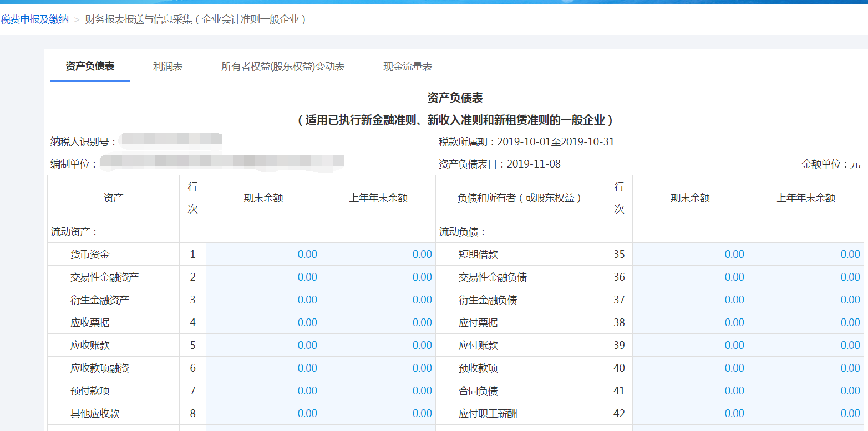This screenshot has width=868, height=431.
Task: Select the 应收款项融资 row label
Action: (x=100, y=368)
